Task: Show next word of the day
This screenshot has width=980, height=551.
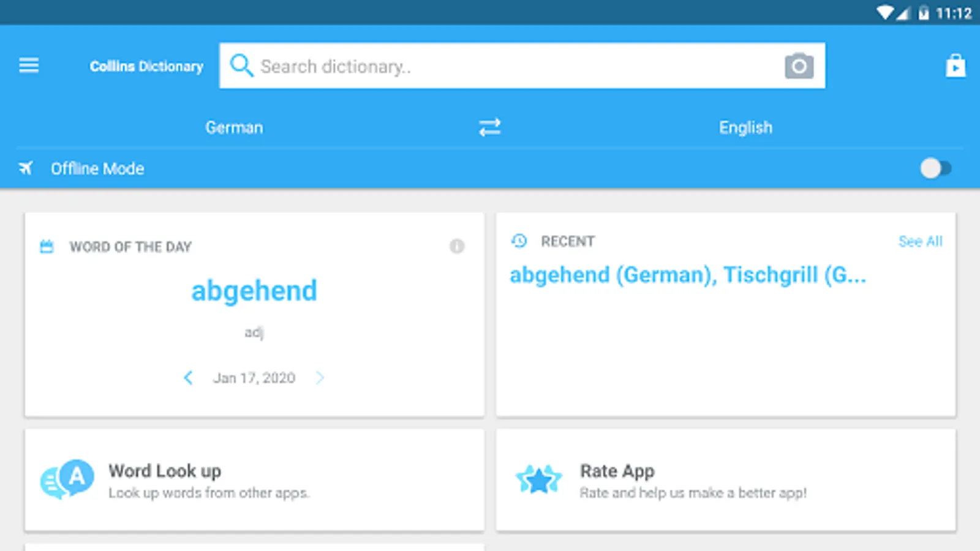Action: click(x=320, y=378)
